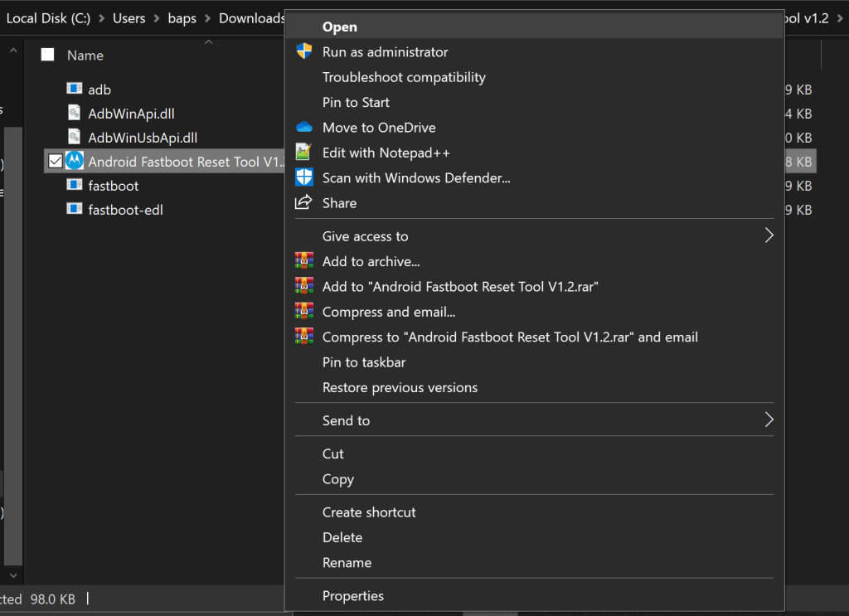849x616 pixels.
Task: Open Give access to menu entry
Action: click(535, 236)
